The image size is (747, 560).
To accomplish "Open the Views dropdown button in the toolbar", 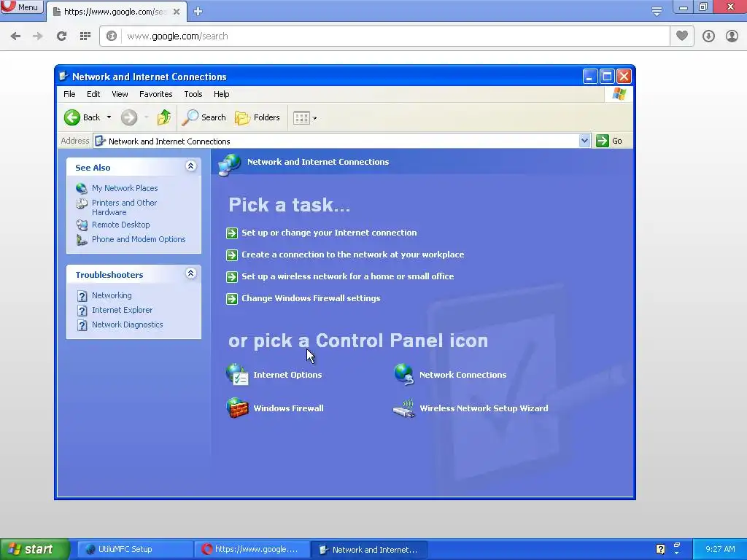I will [x=305, y=117].
